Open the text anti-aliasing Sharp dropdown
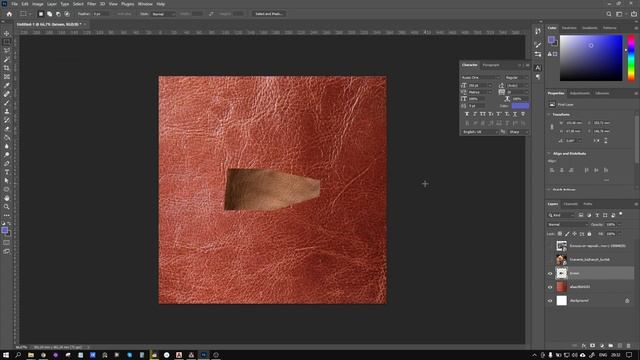 [x=518, y=132]
